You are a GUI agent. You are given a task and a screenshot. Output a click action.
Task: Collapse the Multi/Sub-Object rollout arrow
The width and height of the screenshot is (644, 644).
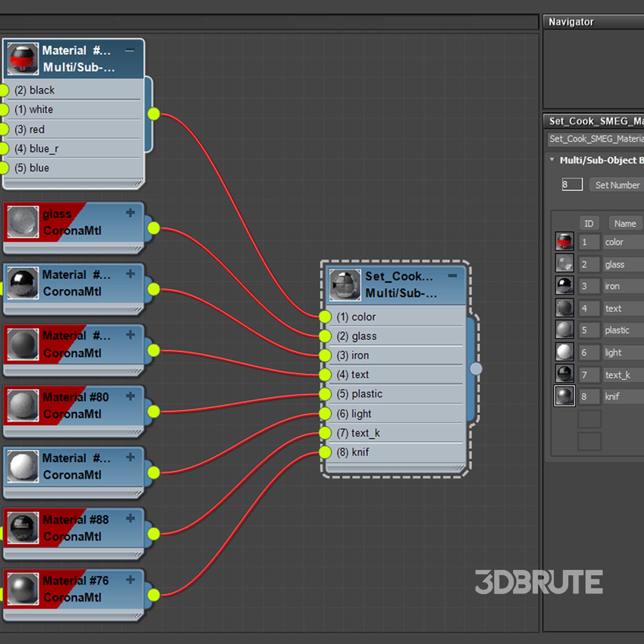click(552, 160)
